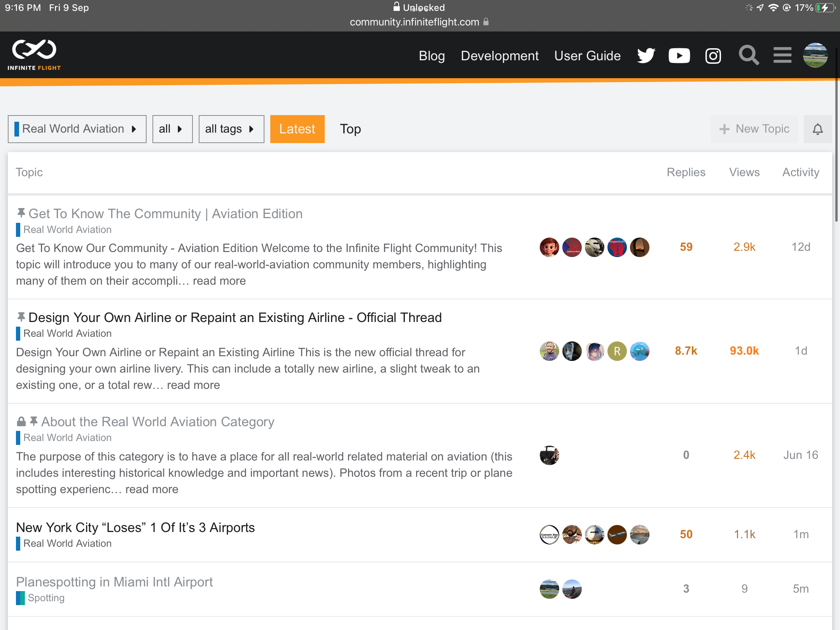Click the Spotting category tag
The height and width of the screenshot is (630, 840).
(46, 598)
